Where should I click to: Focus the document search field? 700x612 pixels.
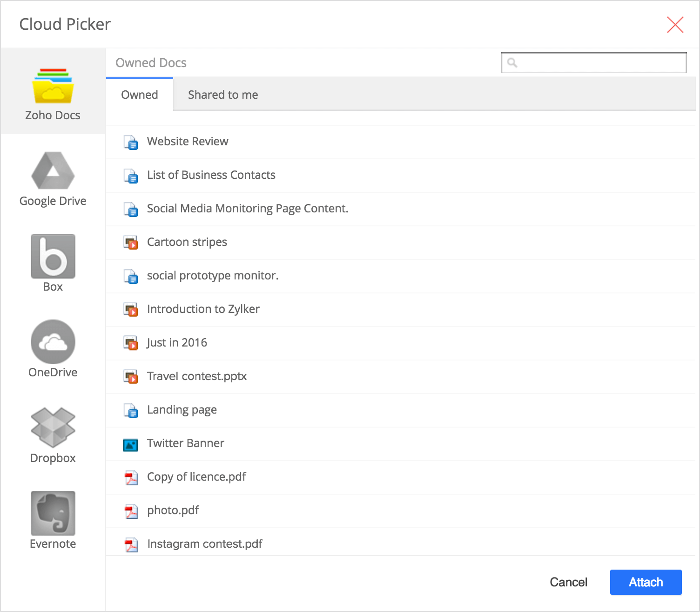pos(593,62)
